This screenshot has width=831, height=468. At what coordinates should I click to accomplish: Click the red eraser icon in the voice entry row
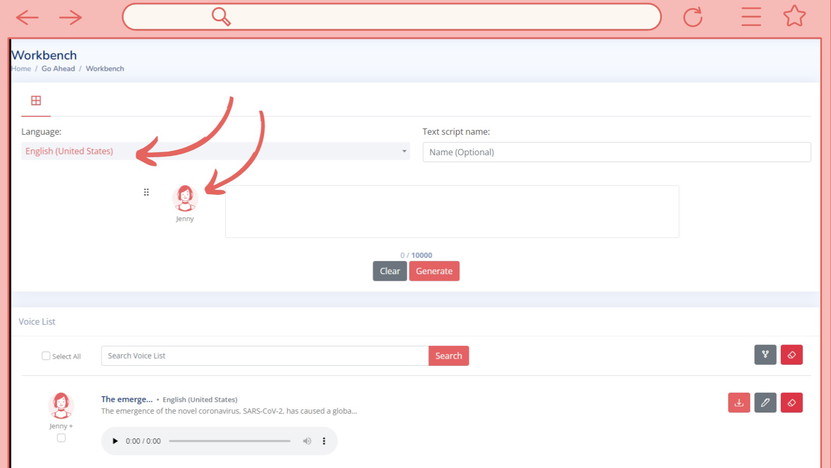pyautogui.click(x=791, y=402)
